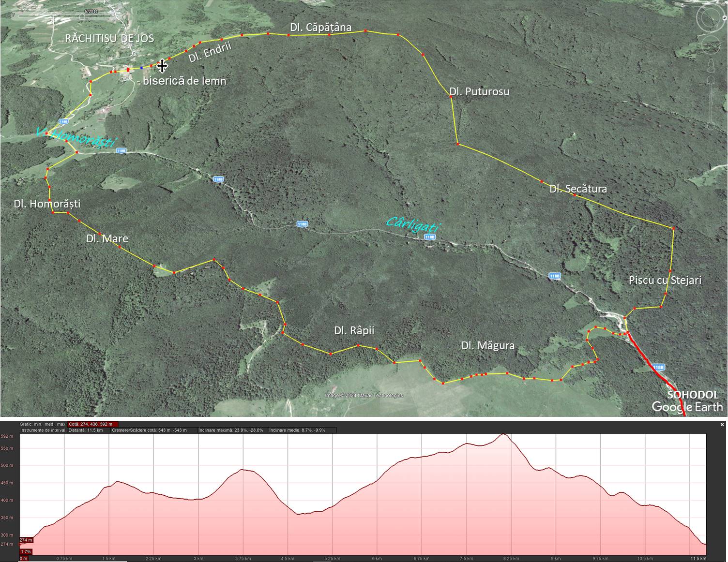Click the highest peak on the elevation graph
This screenshot has height=562, width=728.
coord(504,434)
